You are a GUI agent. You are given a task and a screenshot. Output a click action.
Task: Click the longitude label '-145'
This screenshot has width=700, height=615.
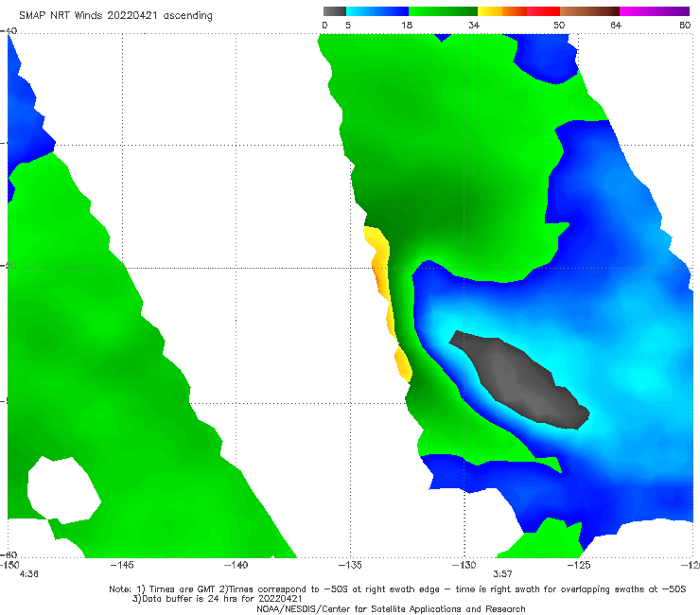[122, 565]
